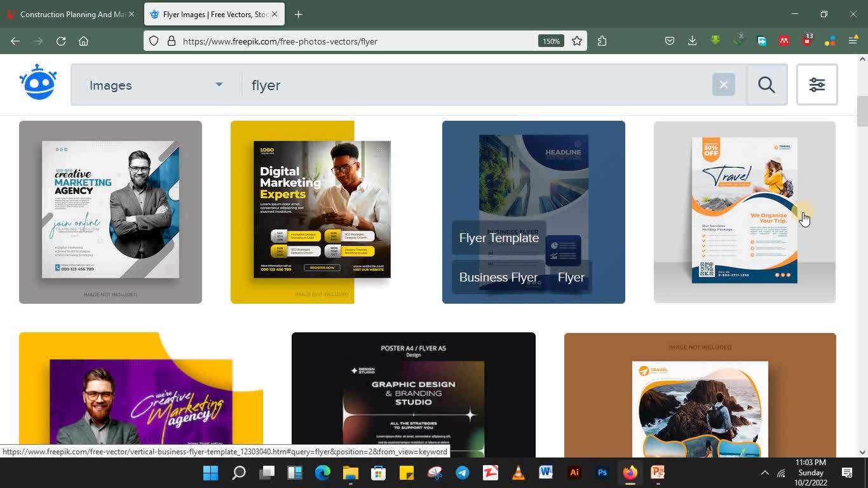Open the Windows Start menu
The image size is (868, 488).
tap(210, 473)
